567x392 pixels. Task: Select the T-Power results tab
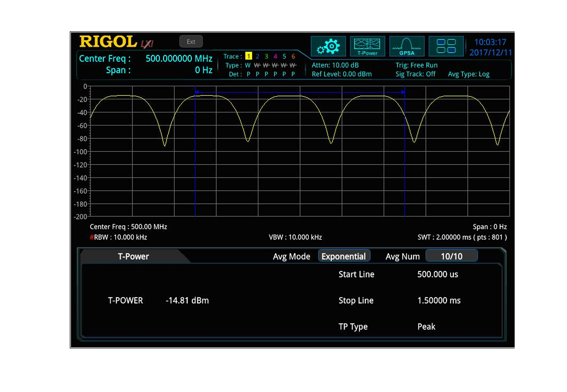pos(133,256)
